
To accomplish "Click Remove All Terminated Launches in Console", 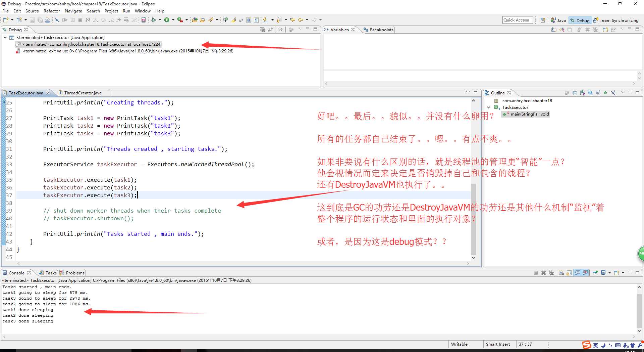I will [551, 273].
